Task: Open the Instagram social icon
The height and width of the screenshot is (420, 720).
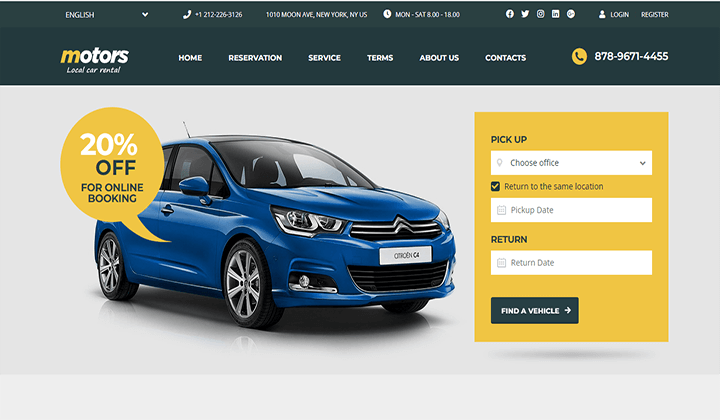Action: coord(540,14)
